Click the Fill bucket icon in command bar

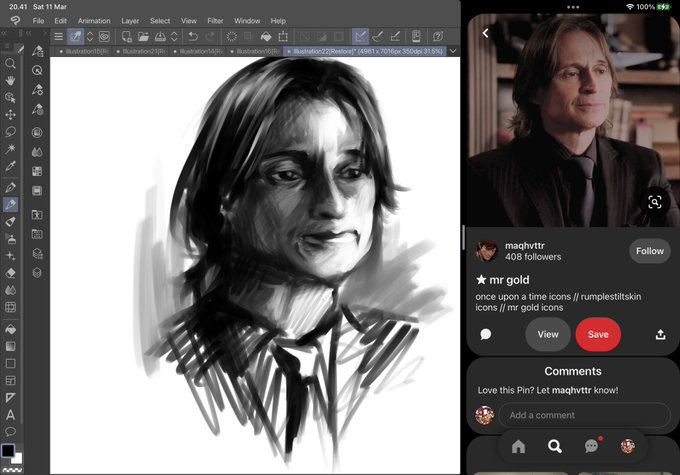click(x=266, y=36)
